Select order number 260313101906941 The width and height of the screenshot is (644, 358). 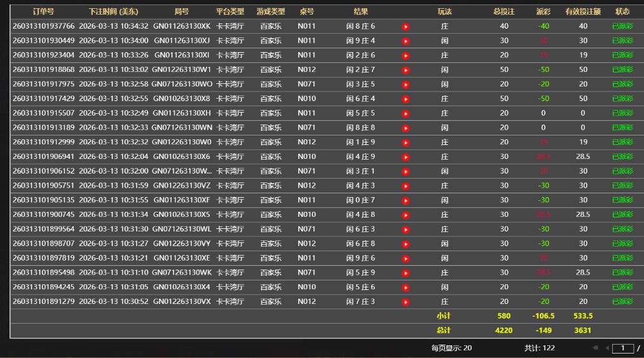[43, 156]
